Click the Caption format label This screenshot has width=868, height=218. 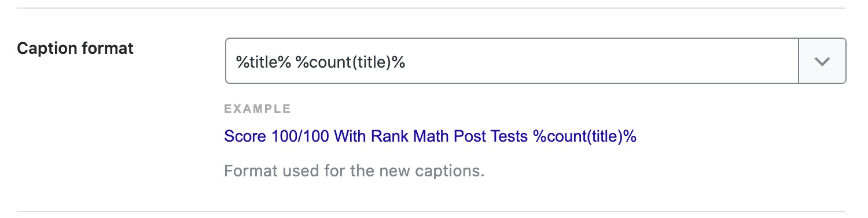click(75, 49)
